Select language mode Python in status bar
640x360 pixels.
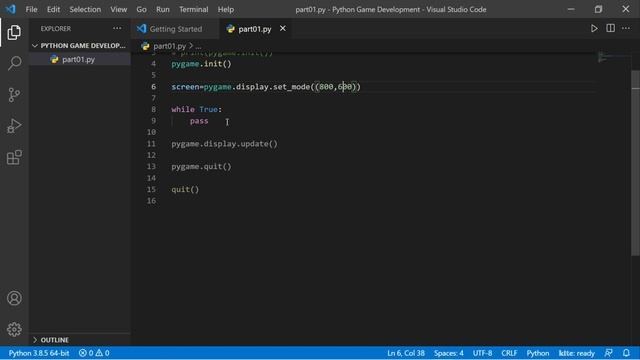(538, 353)
